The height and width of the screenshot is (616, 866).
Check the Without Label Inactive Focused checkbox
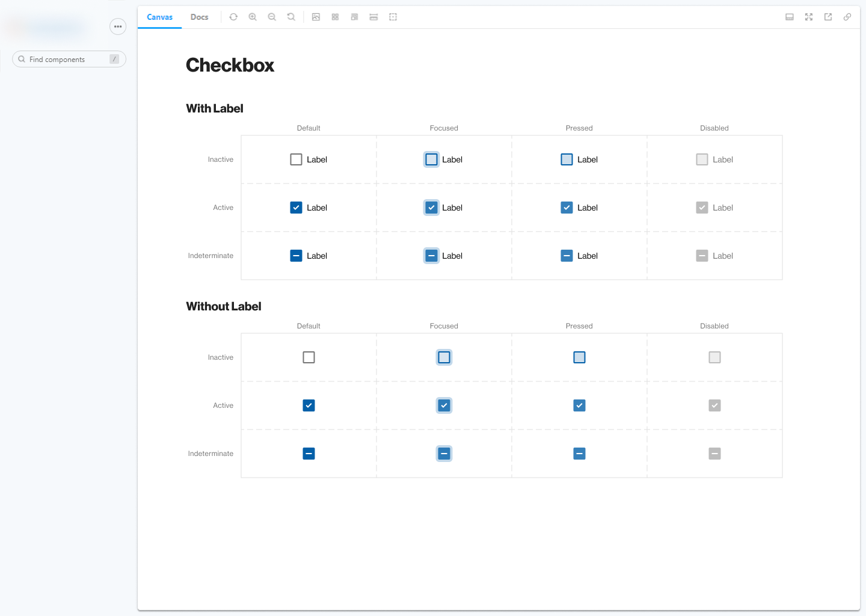tap(444, 357)
